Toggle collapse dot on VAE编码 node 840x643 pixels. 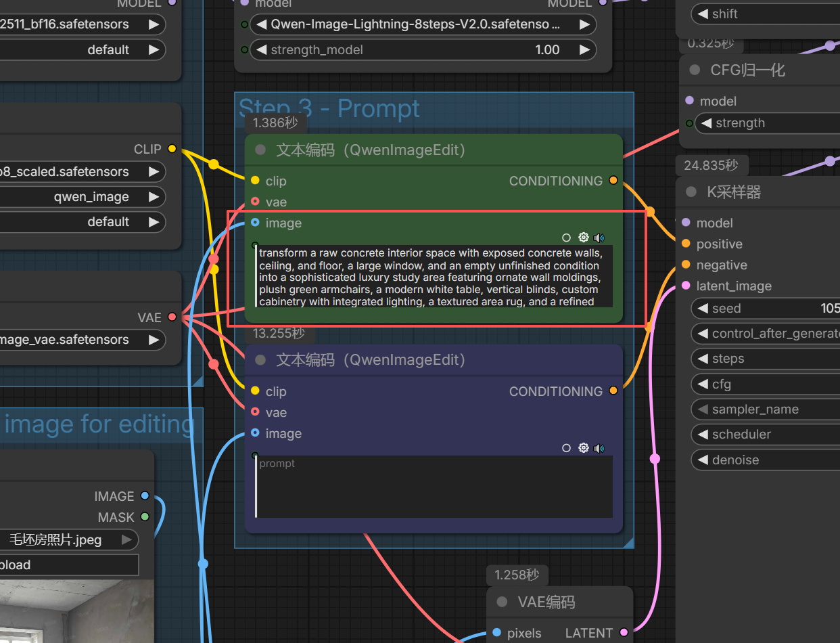[502, 602]
